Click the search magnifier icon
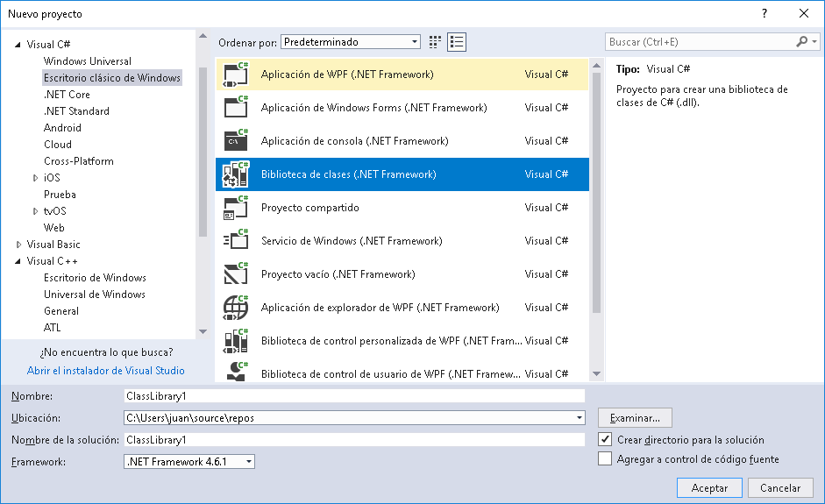 point(802,41)
